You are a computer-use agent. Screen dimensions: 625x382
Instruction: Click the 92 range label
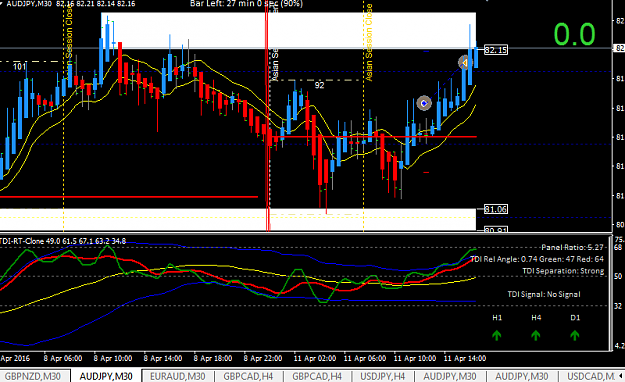click(319, 85)
